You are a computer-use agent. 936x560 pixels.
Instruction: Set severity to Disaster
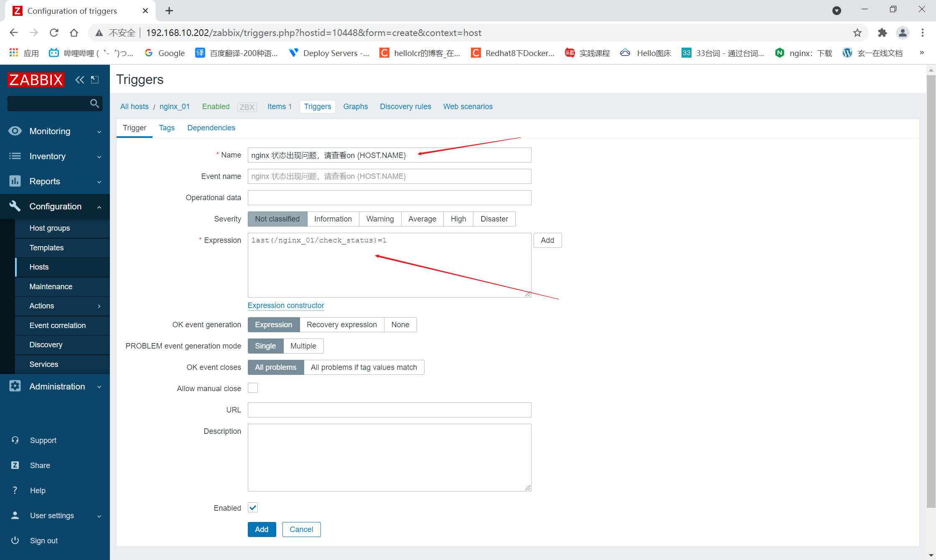(x=494, y=219)
